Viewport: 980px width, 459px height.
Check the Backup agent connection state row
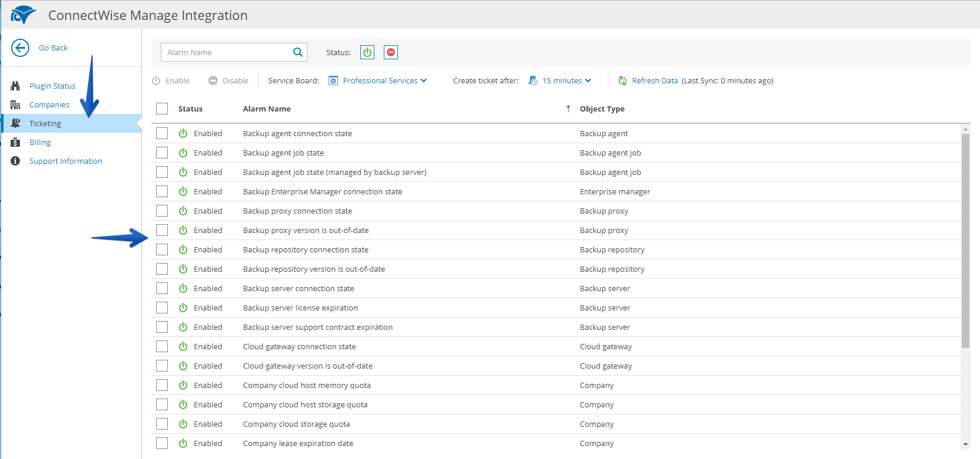[162, 133]
